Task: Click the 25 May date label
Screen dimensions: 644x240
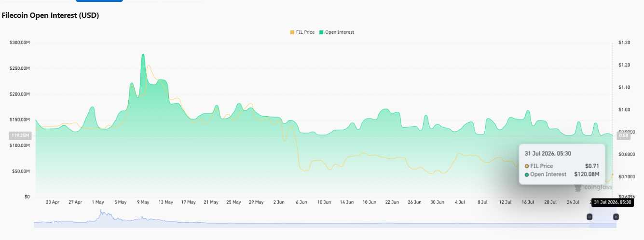Action: coord(233,203)
